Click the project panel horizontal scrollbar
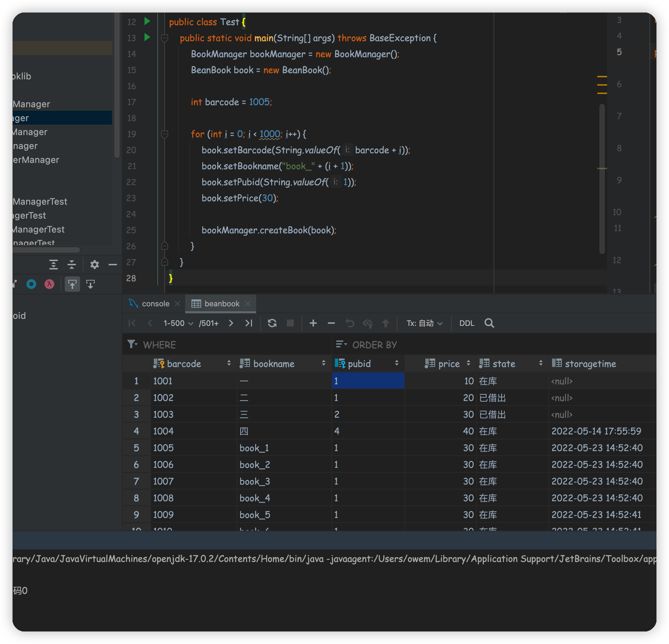This screenshot has width=669, height=644. pyautogui.click(x=47, y=250)
